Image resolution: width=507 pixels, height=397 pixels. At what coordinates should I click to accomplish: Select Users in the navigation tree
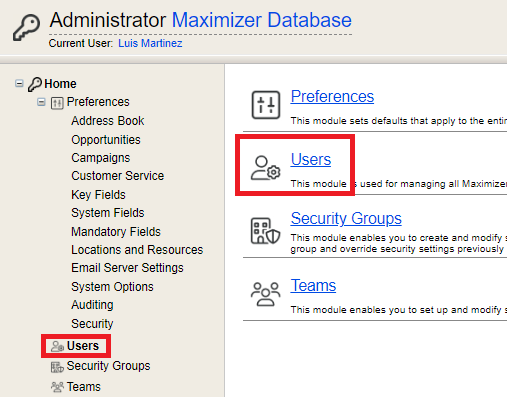[x=83, y=346]
